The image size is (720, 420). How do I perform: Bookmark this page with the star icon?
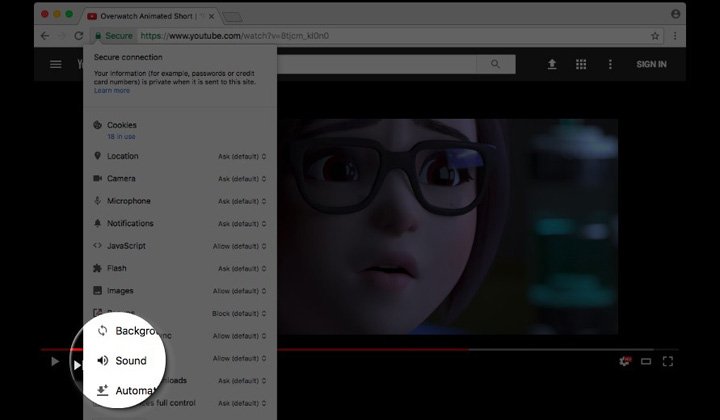click(x=655, y=36)
